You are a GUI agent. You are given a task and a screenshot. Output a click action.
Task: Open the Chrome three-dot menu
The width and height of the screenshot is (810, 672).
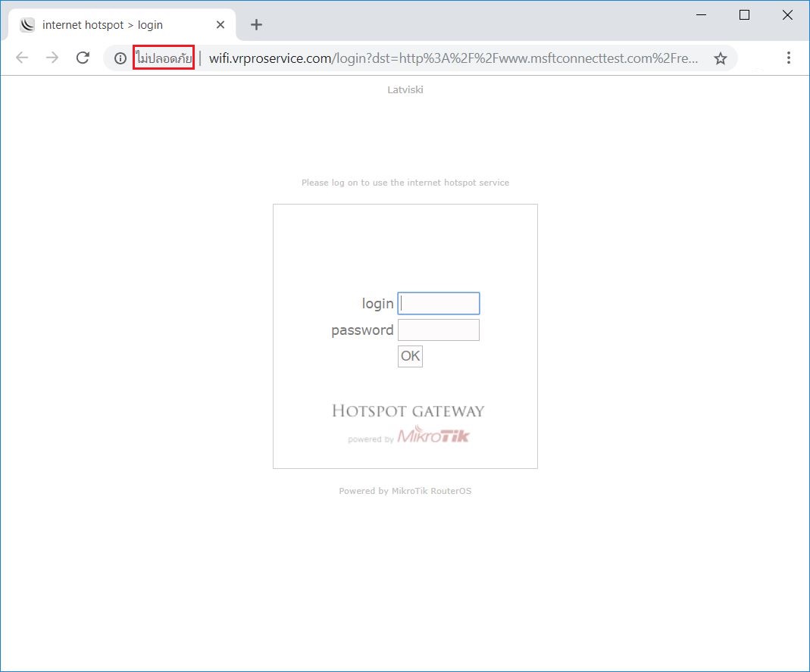[x=788, y=58]
